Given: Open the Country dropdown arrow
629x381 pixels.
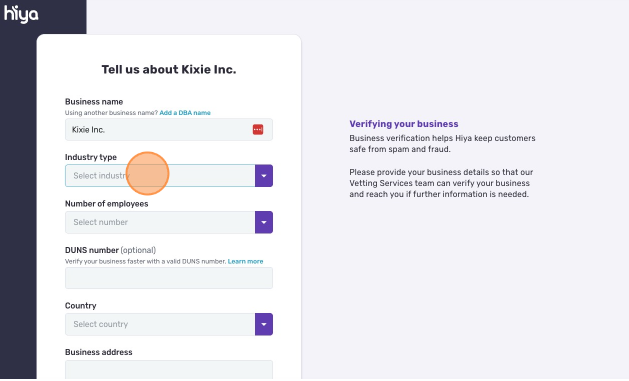Looking at the screenshot, I should (264, 324).
